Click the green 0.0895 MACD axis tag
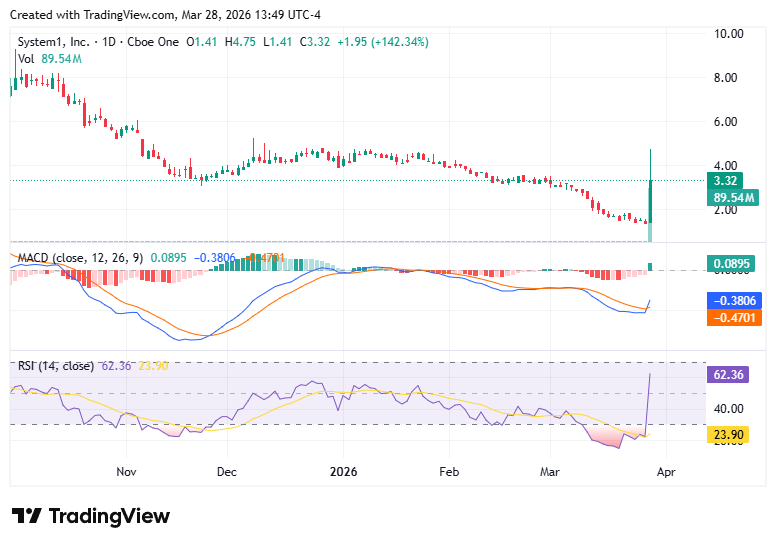This screenshot has width=776, height=546. click(733, 264)
